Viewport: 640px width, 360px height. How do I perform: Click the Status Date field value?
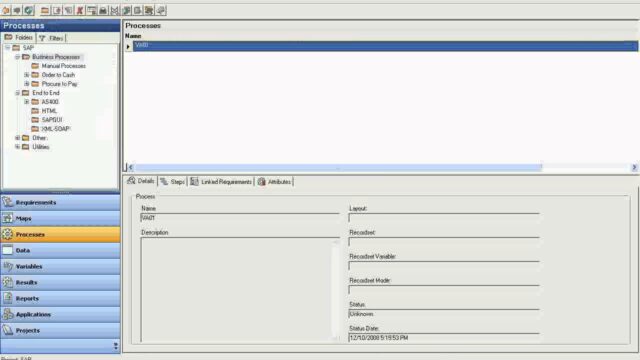coord(444,338)
